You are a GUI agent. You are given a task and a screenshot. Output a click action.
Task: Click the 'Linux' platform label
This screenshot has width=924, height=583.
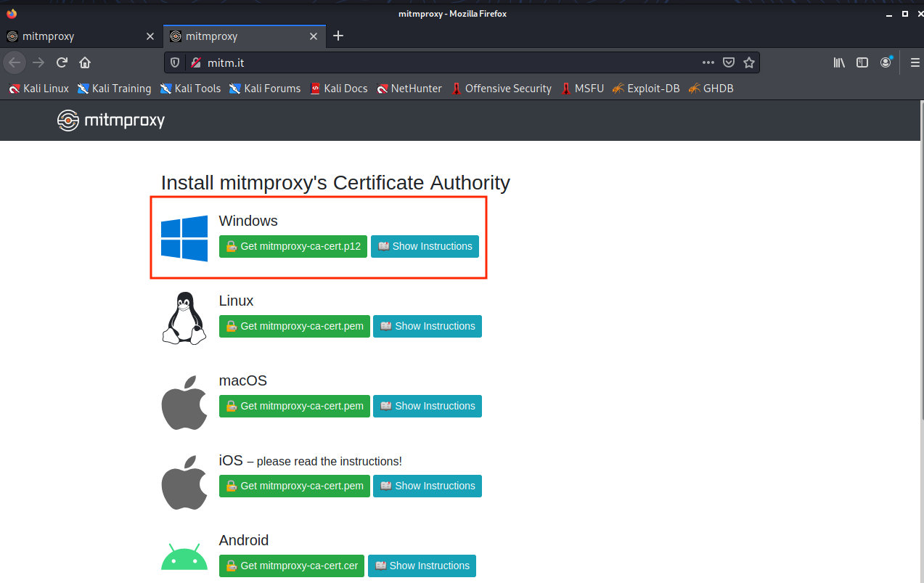point(237,301)
